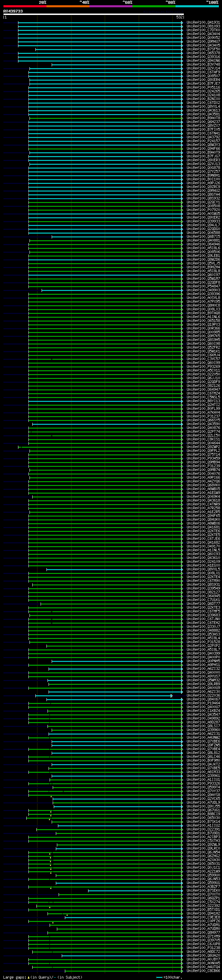The width and height of the screenshot is (222, 980).
Task: Select label UniRef100_A7KAV4
Action: (203, 412)
